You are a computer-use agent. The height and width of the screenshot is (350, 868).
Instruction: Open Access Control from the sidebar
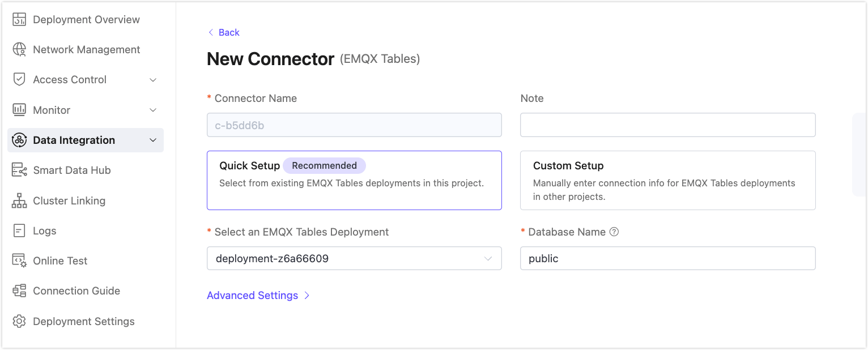[x=69, y=79]
